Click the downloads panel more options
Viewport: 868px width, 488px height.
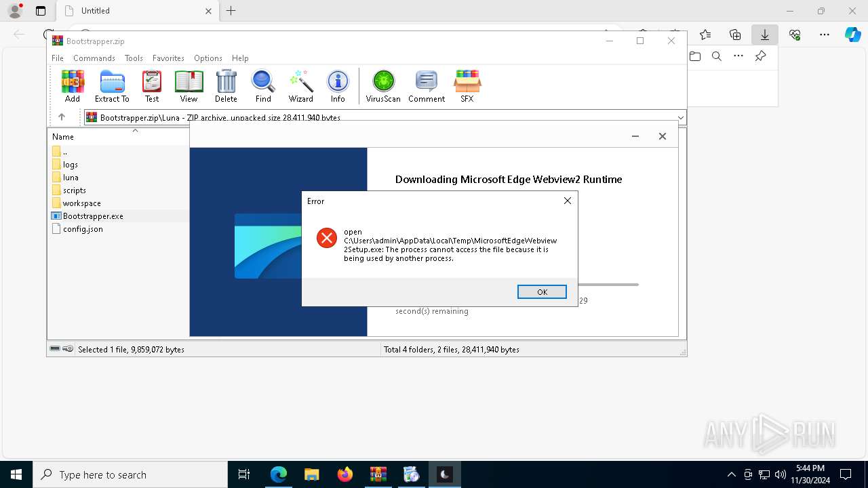(x=738, y=56)
